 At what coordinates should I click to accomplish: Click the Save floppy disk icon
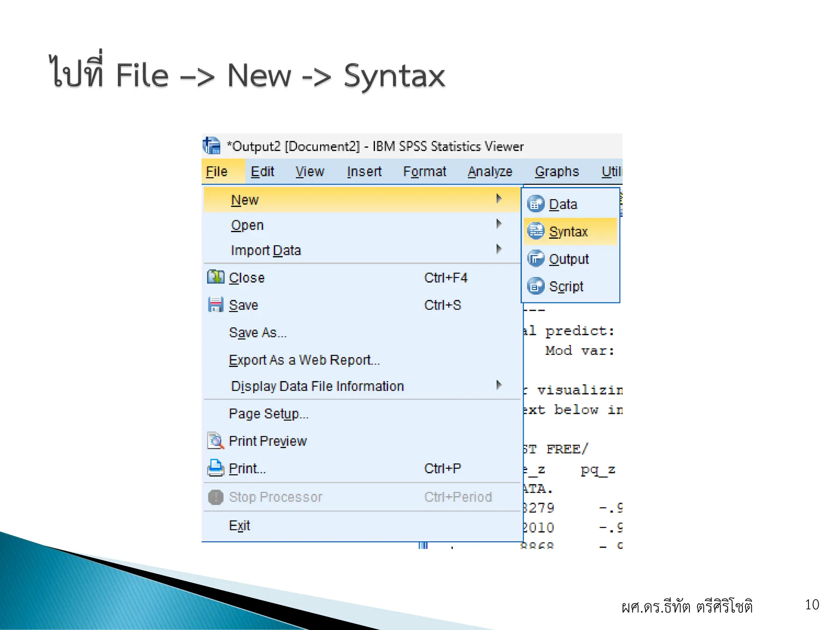click(215, 305)
